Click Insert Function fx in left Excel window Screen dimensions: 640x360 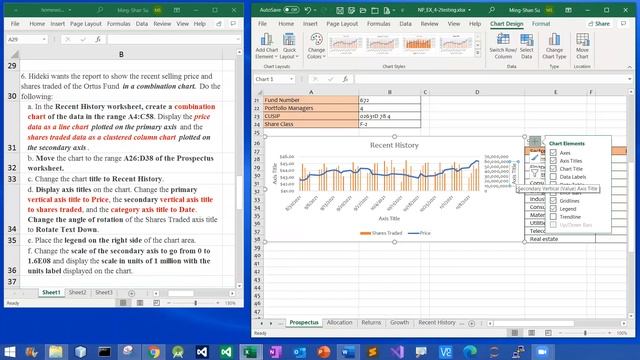[98, 39]
